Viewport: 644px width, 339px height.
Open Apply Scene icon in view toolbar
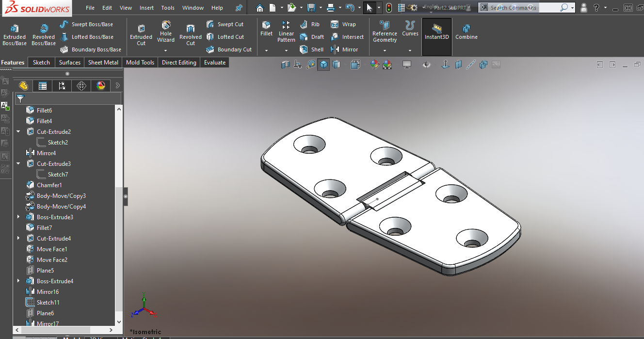tap(387, 65)
